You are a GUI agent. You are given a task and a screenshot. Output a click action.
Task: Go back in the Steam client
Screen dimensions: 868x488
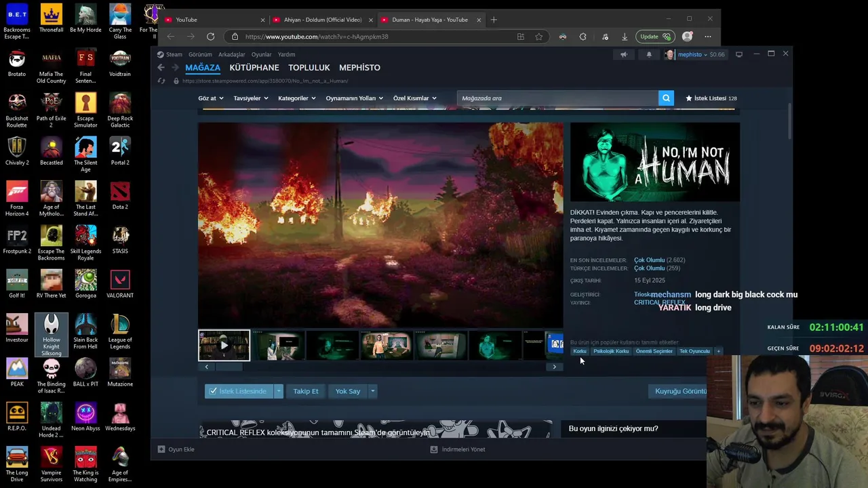[161, 68]
